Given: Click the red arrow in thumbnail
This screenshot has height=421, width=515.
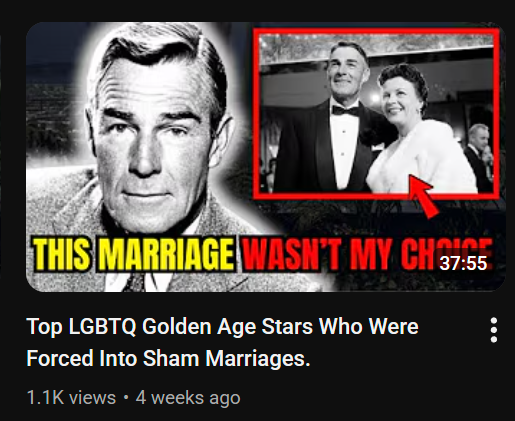Looking at the screenshot, I should [x=423, y=196].
